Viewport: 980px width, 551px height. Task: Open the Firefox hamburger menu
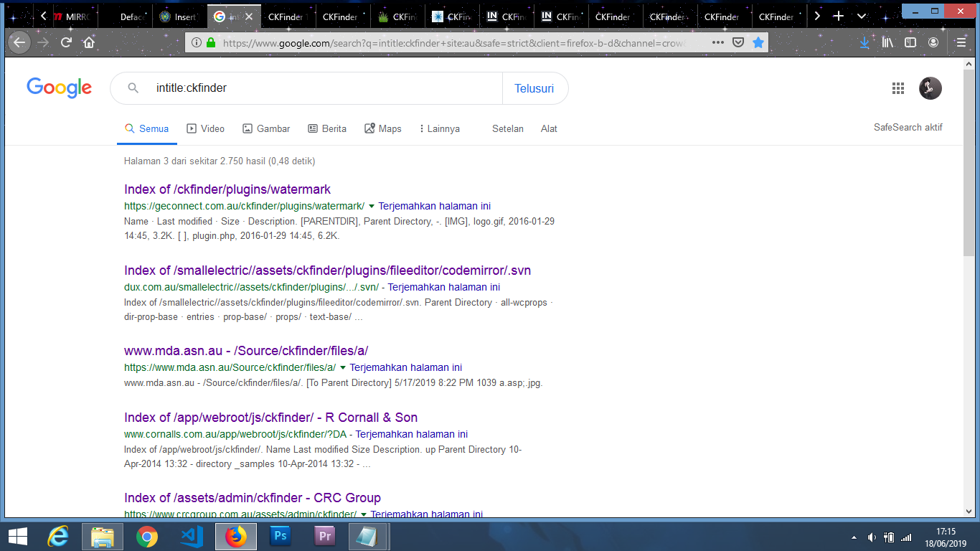pos(961,42)
